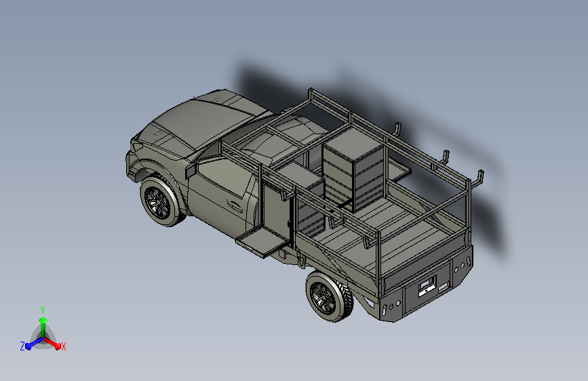Image resolution: width=588 pixels, height=381 pixels.
Task: Select the driver-side mirror on the truck
Action: pyautogui.click(x=191, y=170)
